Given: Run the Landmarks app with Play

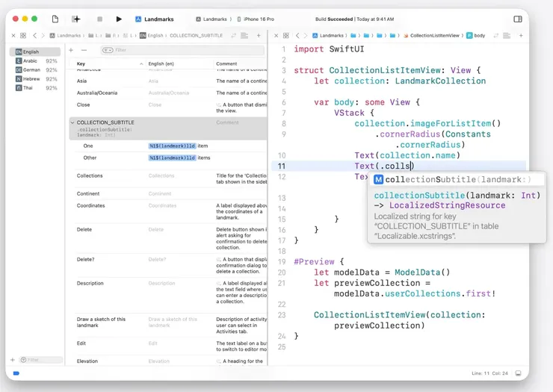Looking at the screenshot, I should point(119,19).
